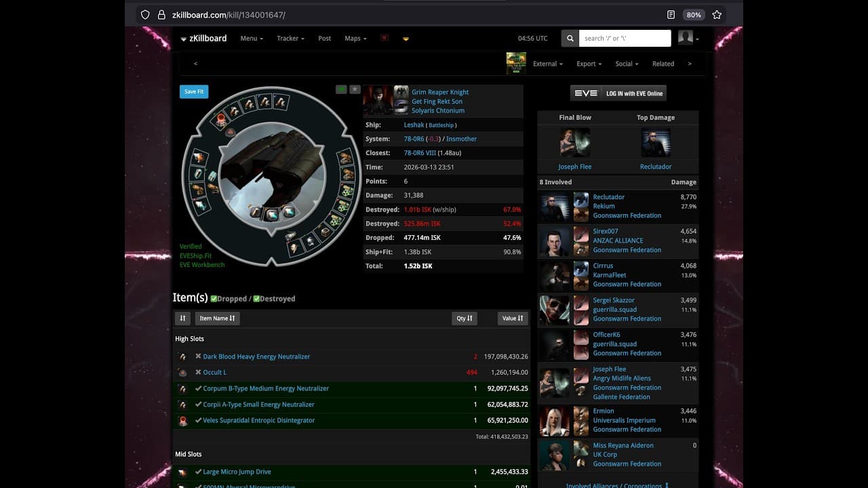Go to the Post page
868x488 pixels.
click(325, 39)
